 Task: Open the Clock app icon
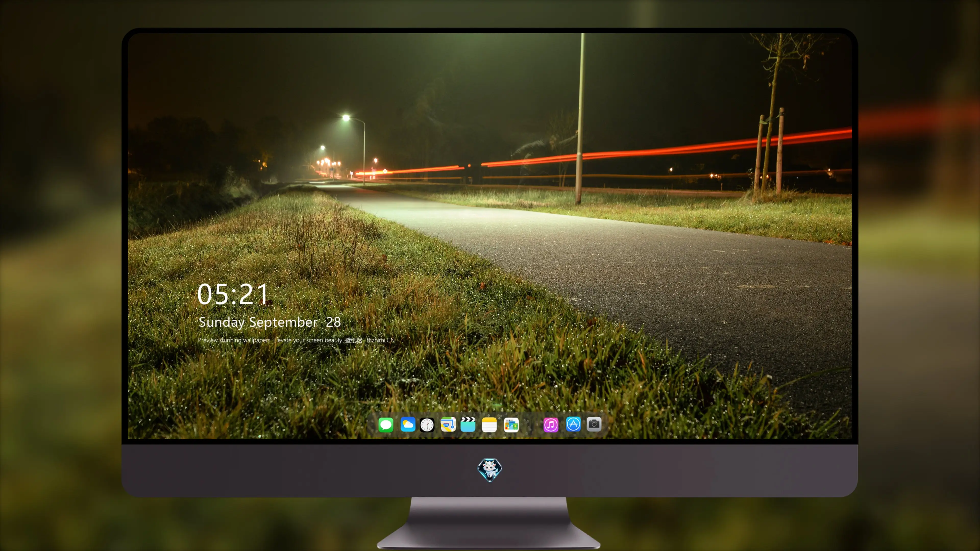(x=427, y=424)
